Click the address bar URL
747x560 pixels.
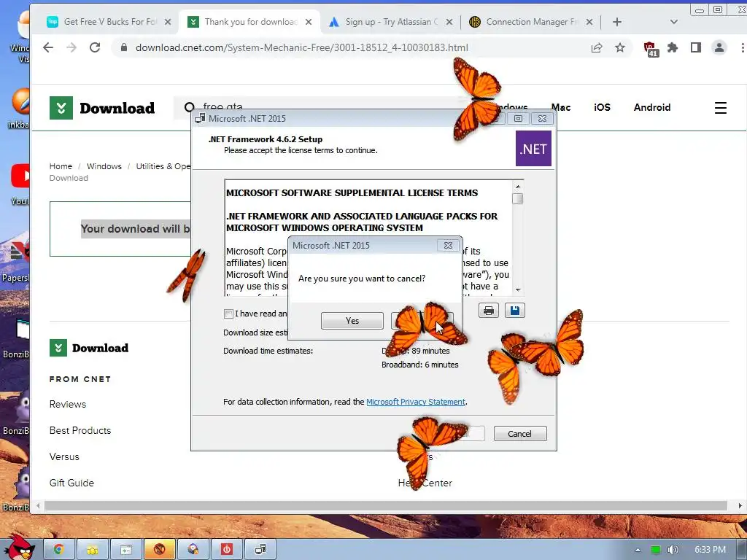pos(301,47)
